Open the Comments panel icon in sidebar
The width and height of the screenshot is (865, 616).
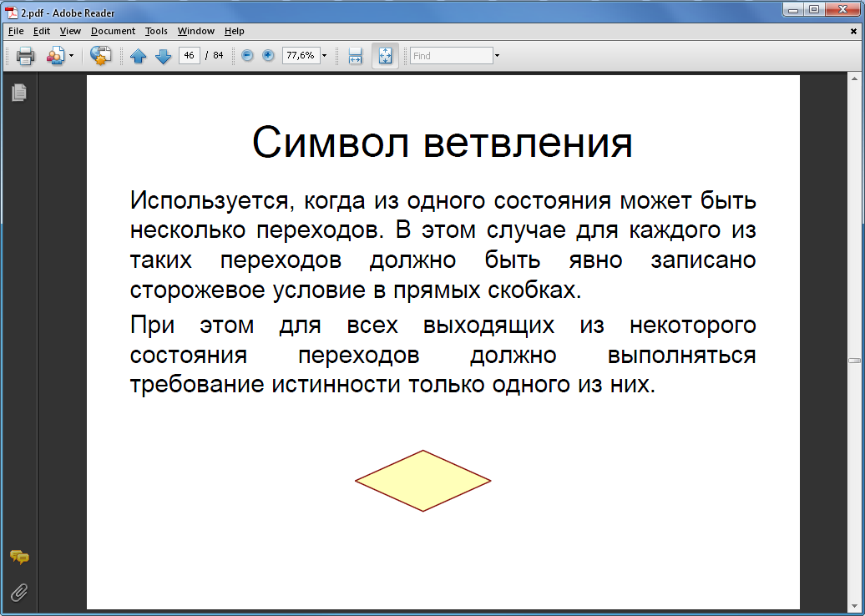click(x=19, y=558)
